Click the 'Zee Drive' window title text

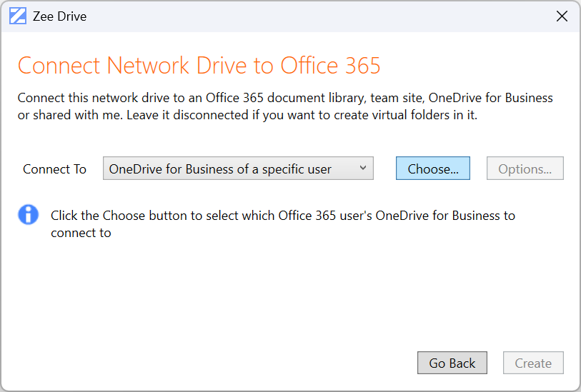click(x=59, y=16)
